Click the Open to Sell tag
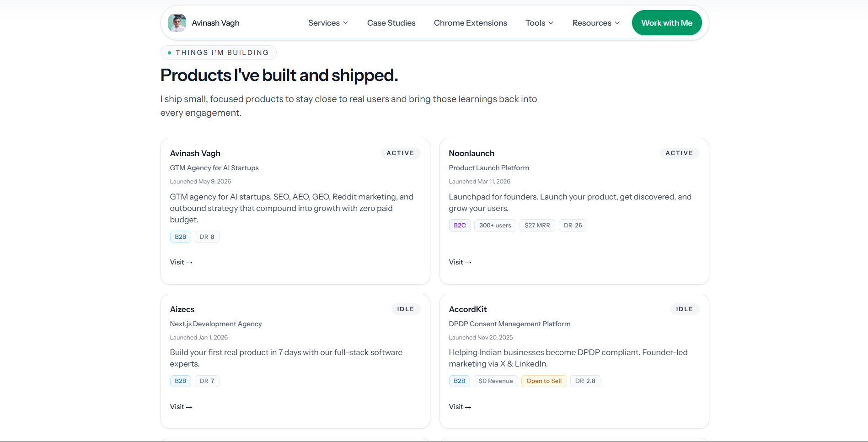The width and height of the screenshot is (868, 442). (x=544, y=381)
